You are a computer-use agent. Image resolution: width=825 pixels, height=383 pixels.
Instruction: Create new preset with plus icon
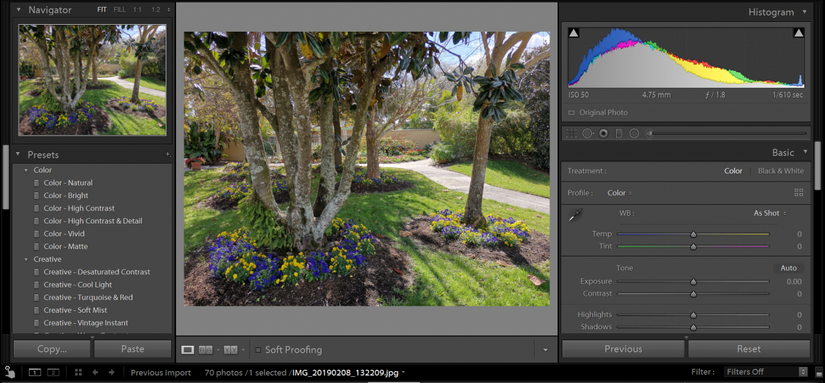pyautogui.click(x=168, y=155)
